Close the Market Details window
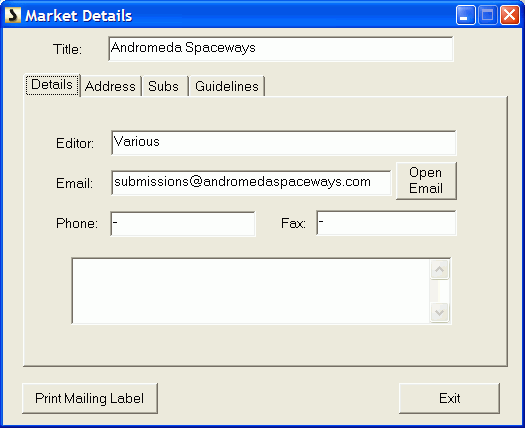Screen dimensions: 525x428 tap(510, 15)
